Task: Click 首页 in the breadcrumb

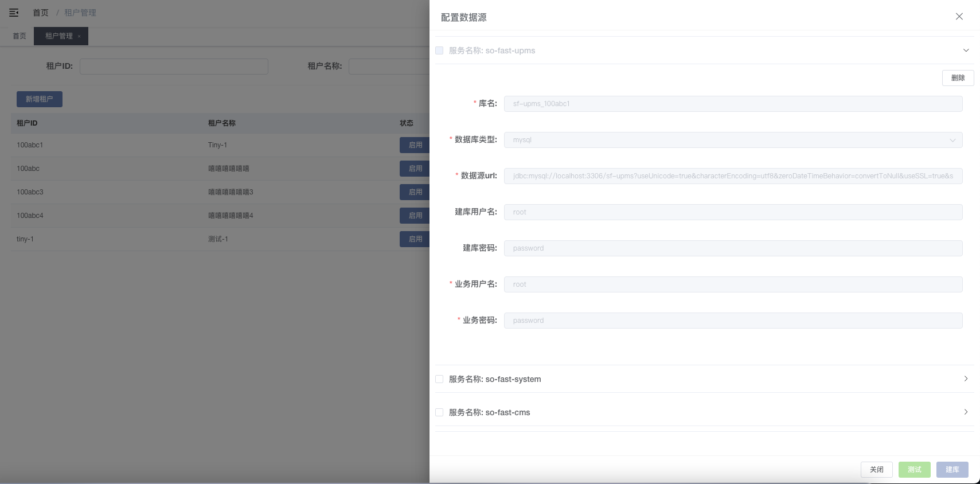Action: click(41, 13)
